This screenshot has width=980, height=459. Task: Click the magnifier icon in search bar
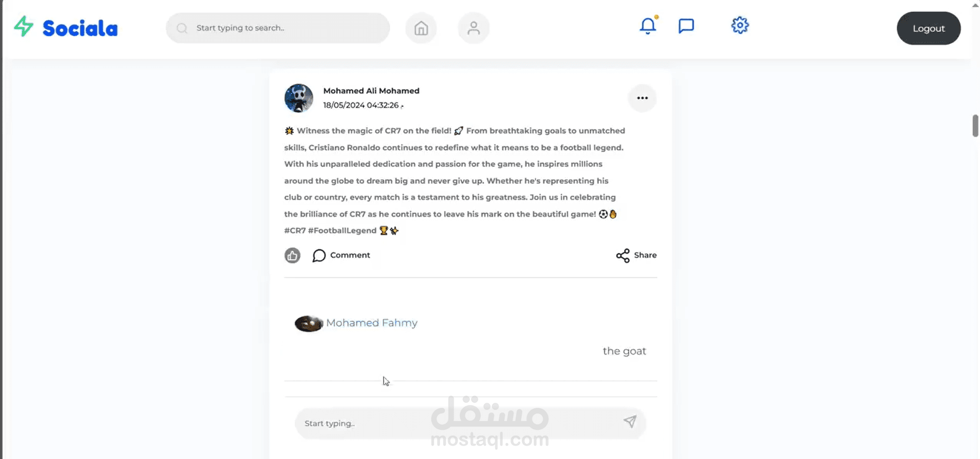click(x=182, y=28)
